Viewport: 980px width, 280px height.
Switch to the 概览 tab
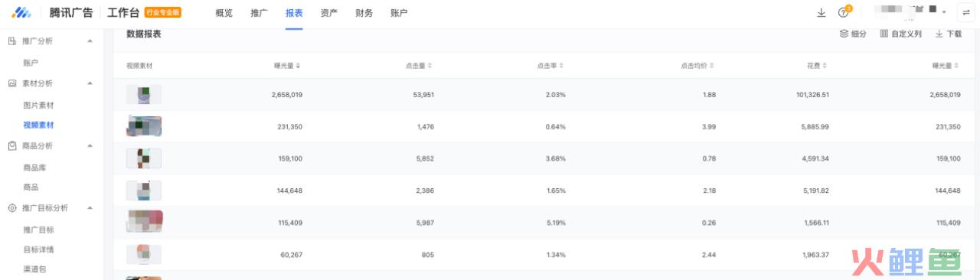coord(224,13)
